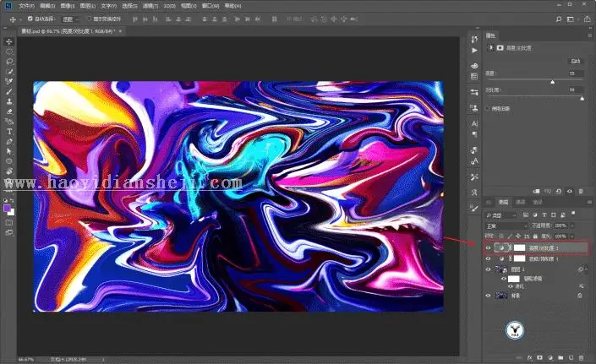Click the reset adjustment icon in Properties

tap(558, 192)
